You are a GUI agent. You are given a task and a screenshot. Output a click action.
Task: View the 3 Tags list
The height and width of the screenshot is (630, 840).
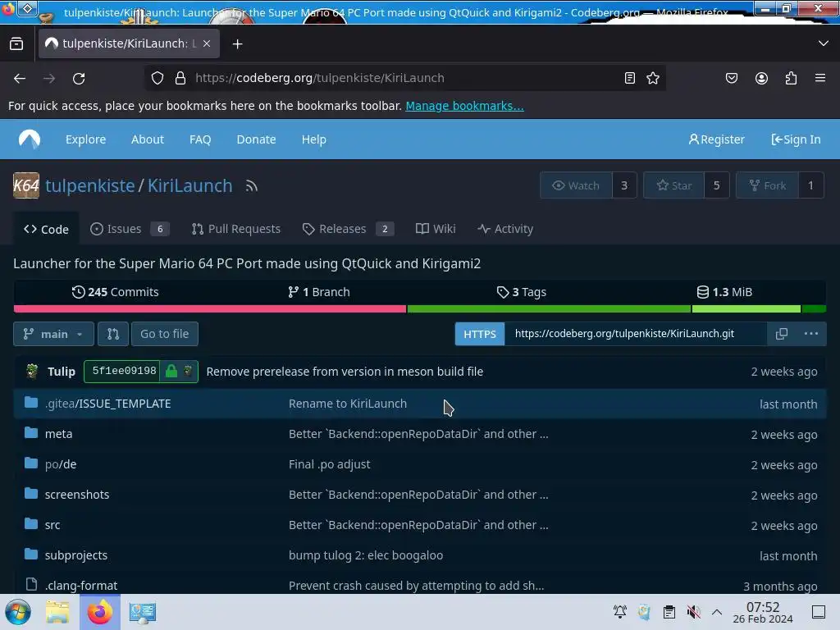(521, 292)
